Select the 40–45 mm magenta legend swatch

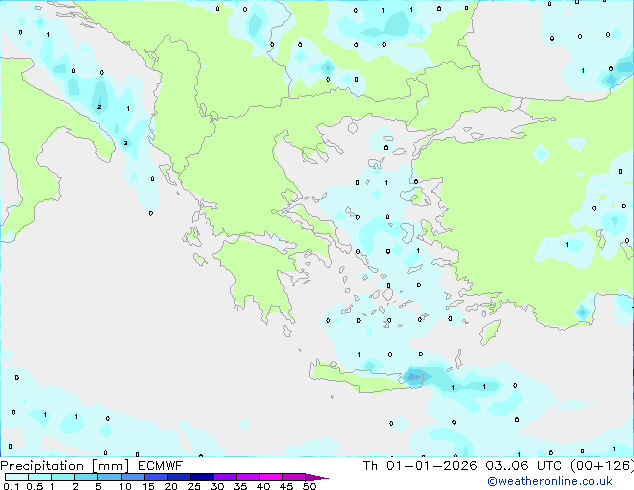click(x=271, y=477)
